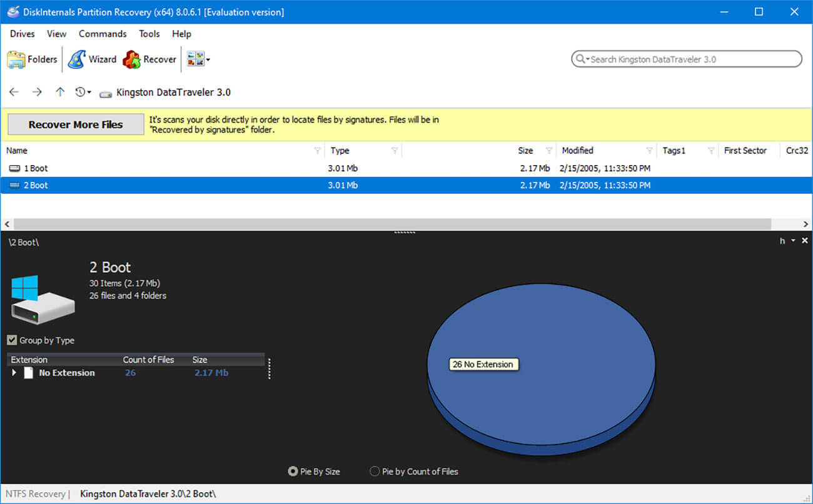Open the view mode dropdown in toolbar

click(x=198, y=59)
